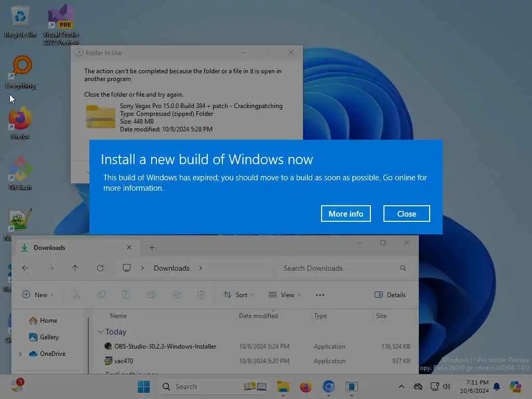Open the Windows Start button
The width and height of the screenshot is (532, 399).
[144, 387]
